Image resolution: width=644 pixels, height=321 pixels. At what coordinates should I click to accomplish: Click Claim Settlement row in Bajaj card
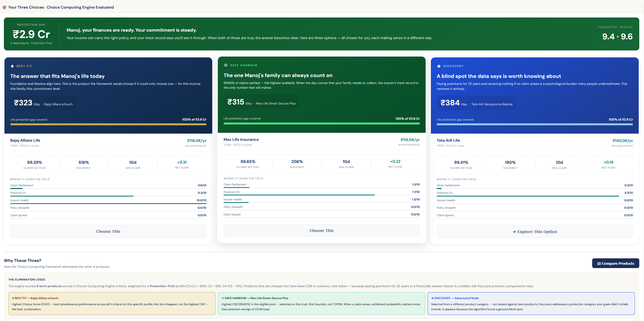[108, 186]
